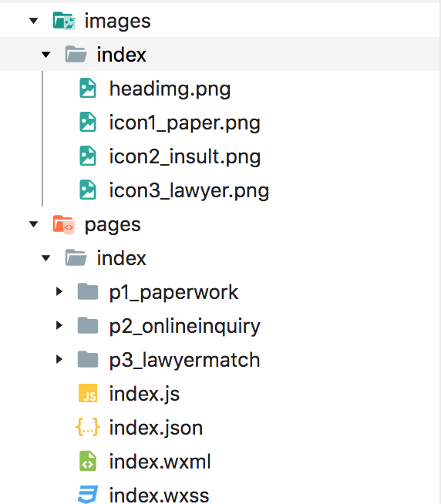Click the p2_onlineinquiry folder icon
This screenshot has height=504, width=441.
point(88,325)
